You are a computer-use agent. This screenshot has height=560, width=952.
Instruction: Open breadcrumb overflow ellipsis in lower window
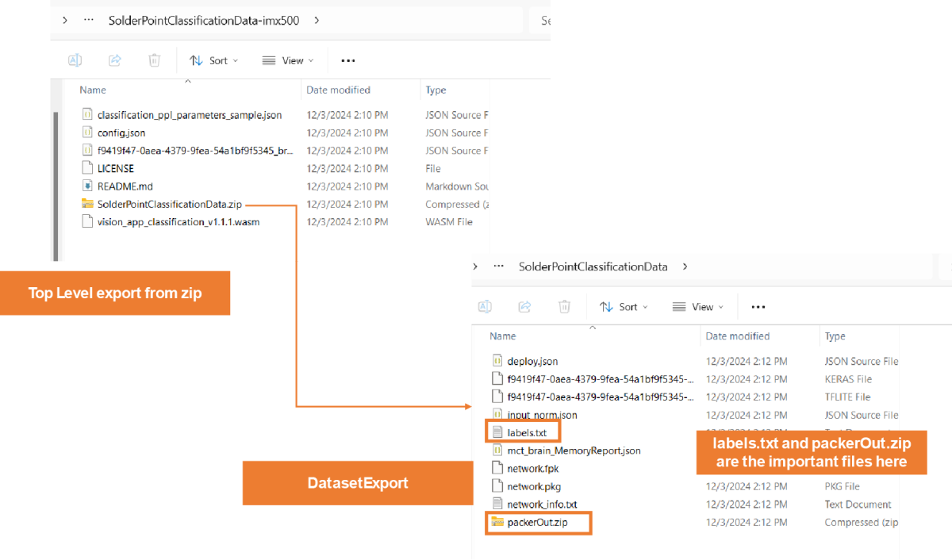[499, 267]
